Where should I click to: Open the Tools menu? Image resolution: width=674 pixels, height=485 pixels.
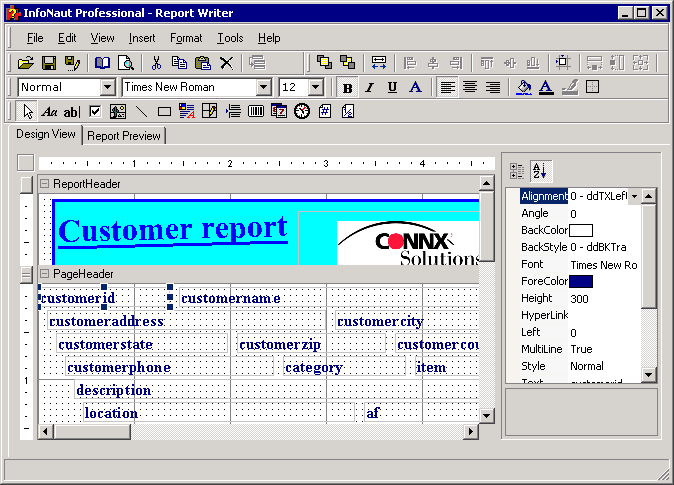tap(230, 38)
